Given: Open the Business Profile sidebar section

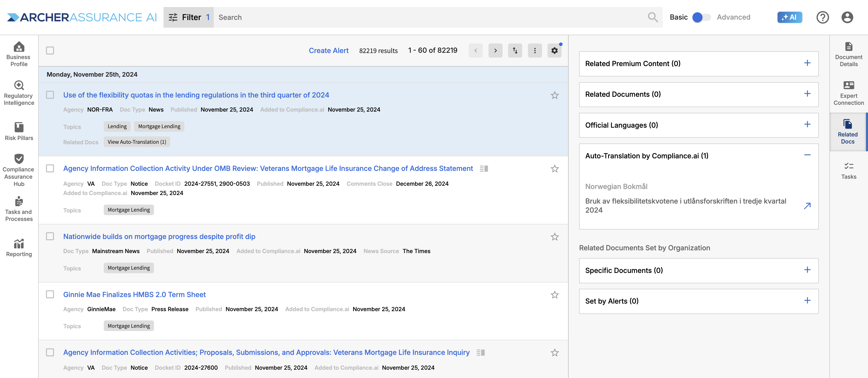Looking at the screenshot, I should coord(19,54).
